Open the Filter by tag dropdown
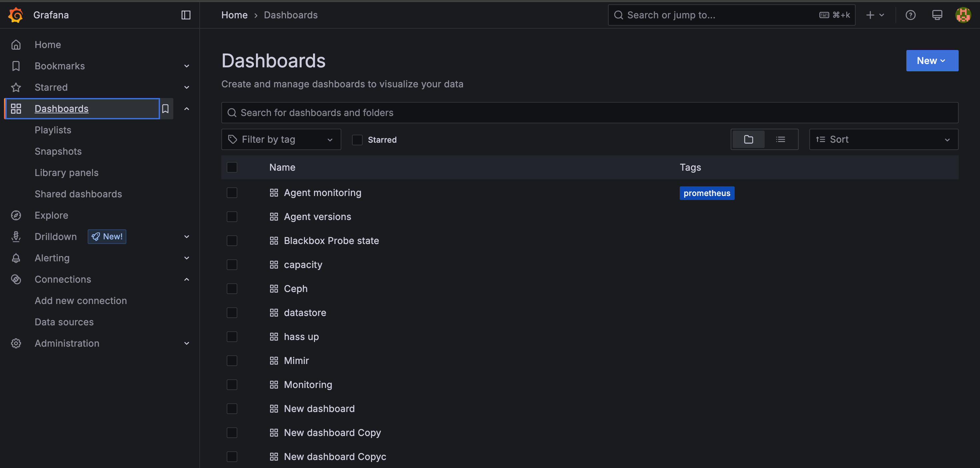980x468 pixels. click(281, 139)
